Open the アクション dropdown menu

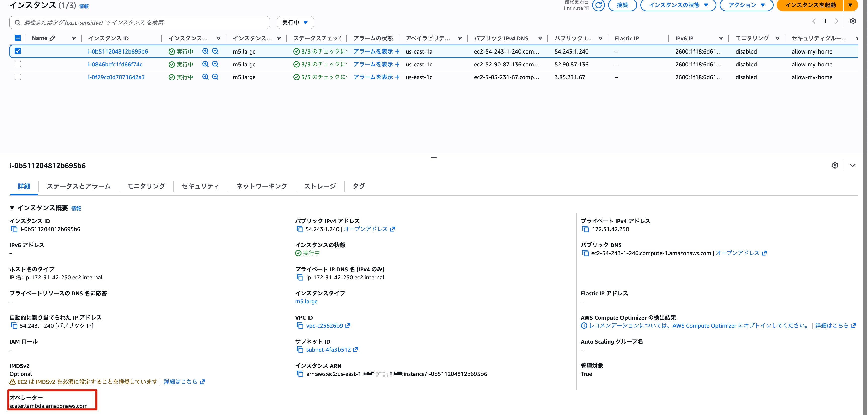tap(746, 5)
